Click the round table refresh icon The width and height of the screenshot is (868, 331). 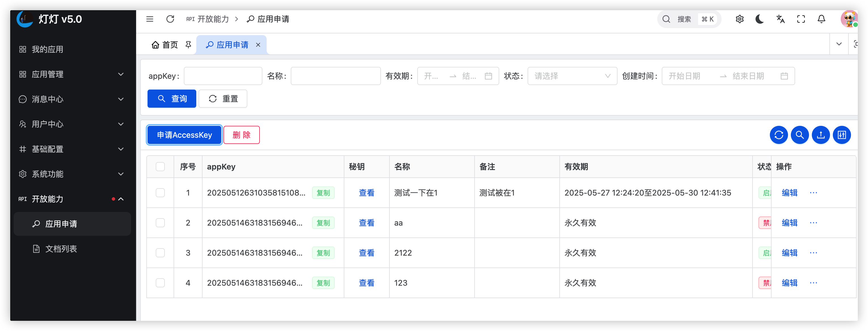click(779, 135)
